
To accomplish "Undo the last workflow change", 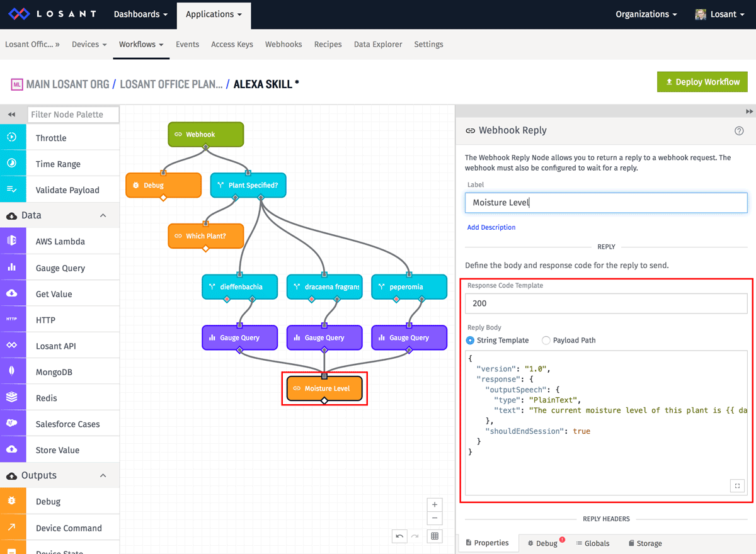I will pyautogui.click(x=399, y=536).
